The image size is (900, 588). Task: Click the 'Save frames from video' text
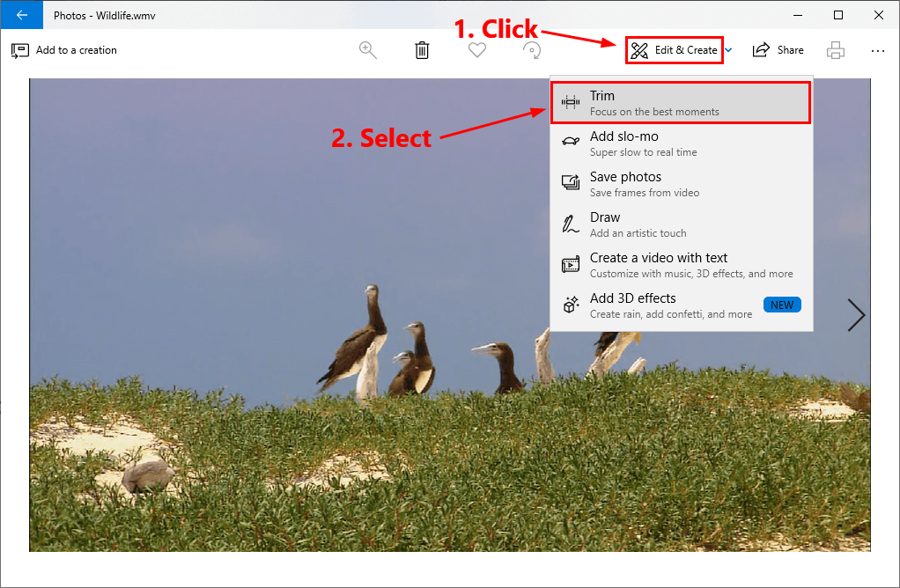point(645,193)
